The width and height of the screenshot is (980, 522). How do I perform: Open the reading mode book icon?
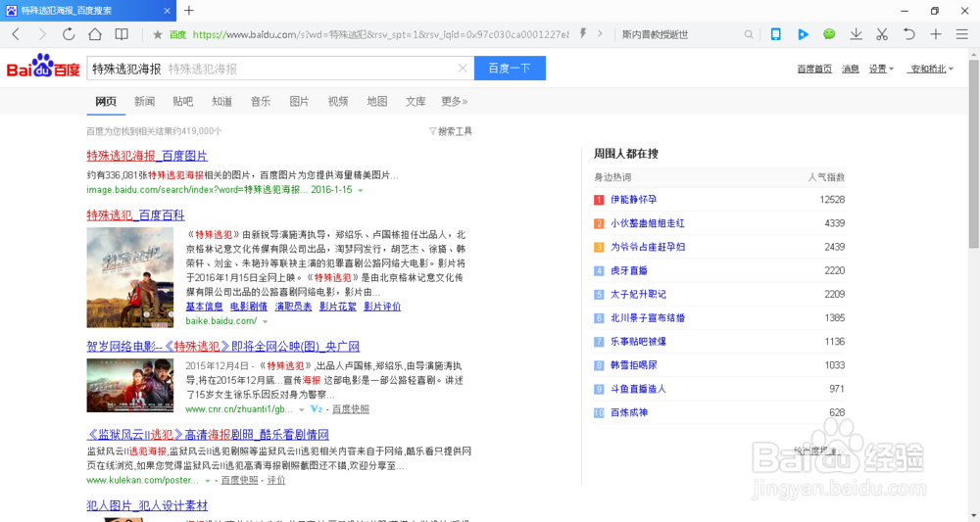pos(122,34)
